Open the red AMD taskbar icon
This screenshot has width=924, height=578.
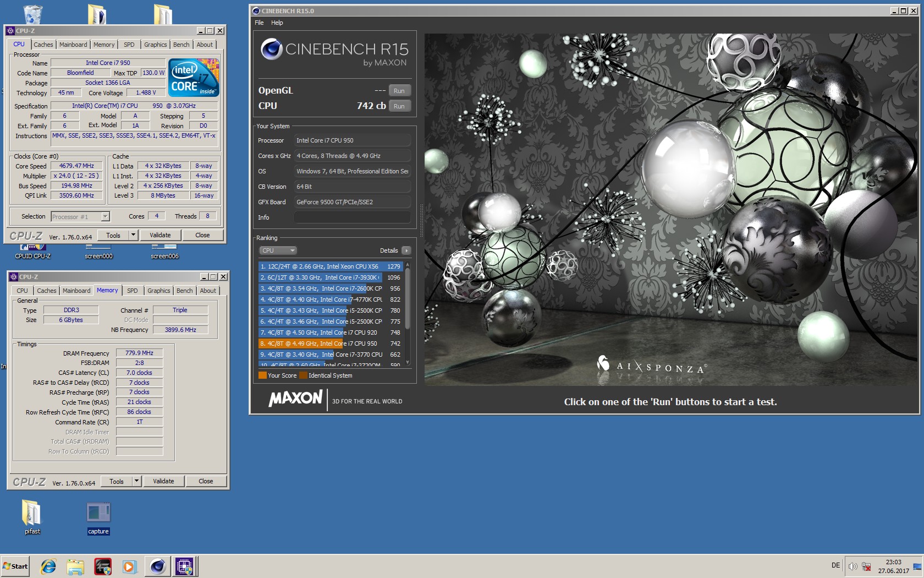click(x=103, y=566)
